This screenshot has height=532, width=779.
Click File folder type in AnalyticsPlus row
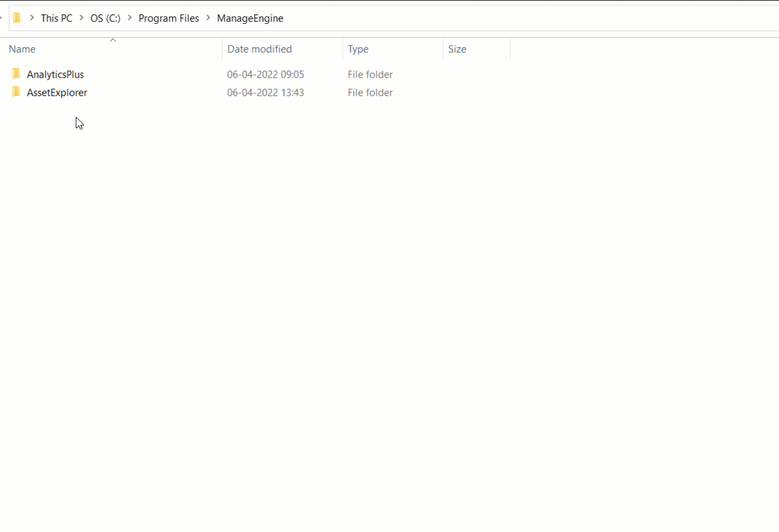[370, 74]
